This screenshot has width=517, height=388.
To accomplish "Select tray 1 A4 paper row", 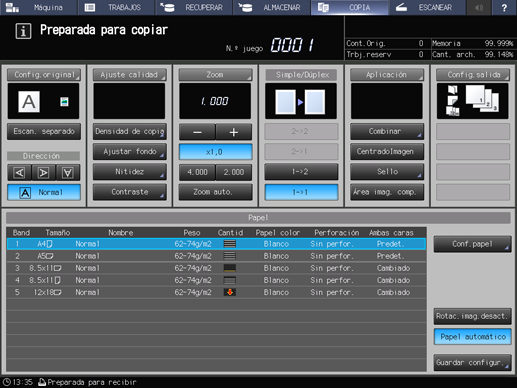I will (216, 244).
